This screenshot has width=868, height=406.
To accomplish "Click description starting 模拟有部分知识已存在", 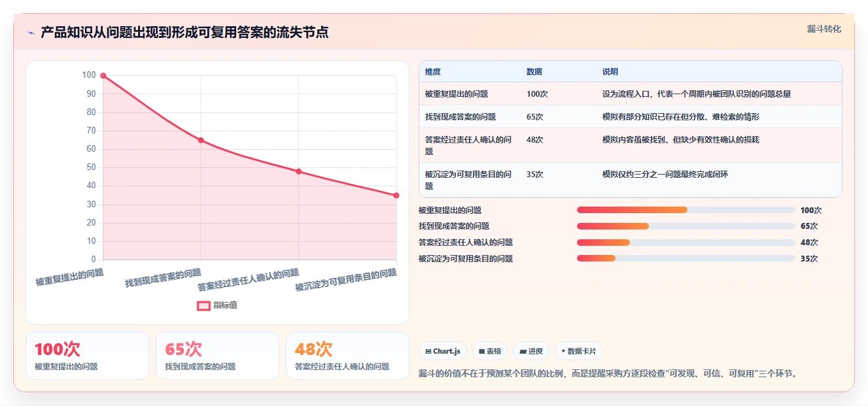I will (x=681, y=117).
